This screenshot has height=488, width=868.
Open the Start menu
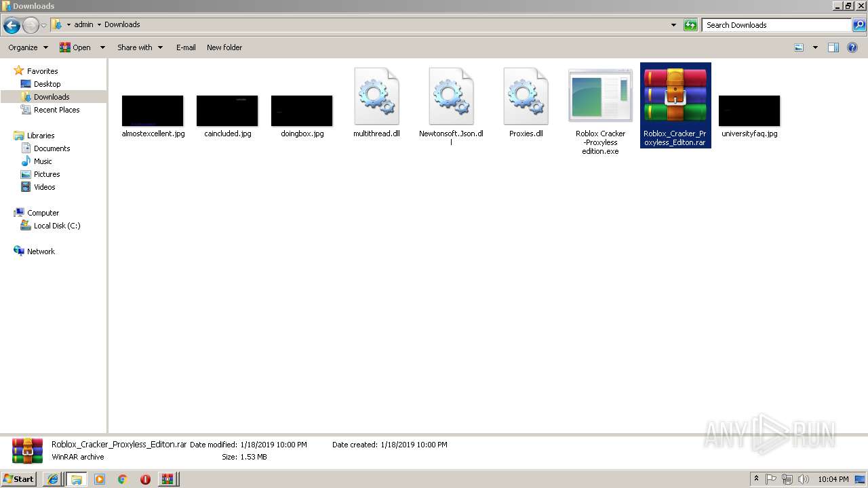click(18, 479)
